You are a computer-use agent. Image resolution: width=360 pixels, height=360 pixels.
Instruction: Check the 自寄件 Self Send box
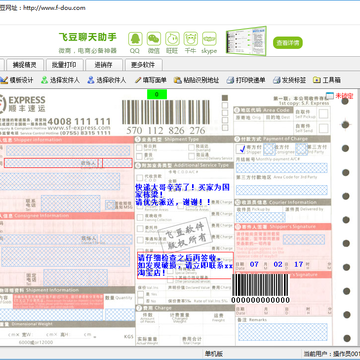pyautogui.click(x=323, y=128)
